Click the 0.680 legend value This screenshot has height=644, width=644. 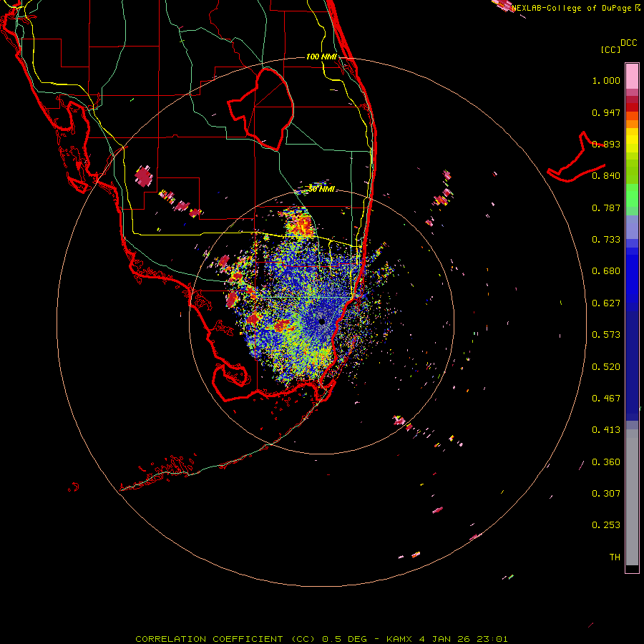pos(606,271)
